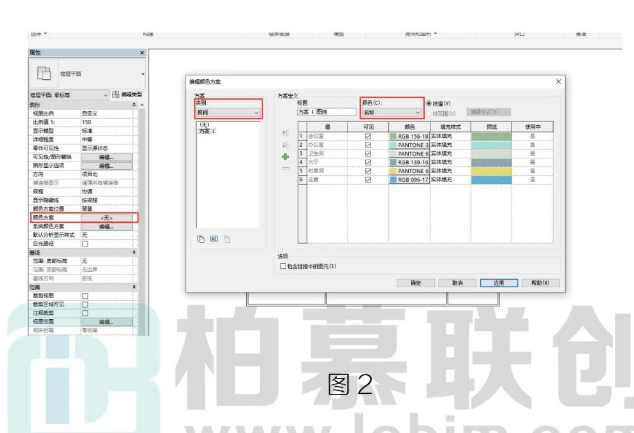The image size is (634, 433).
Task: Open the 选择 dropdown at ribbon left
Action: coord(39,34)
